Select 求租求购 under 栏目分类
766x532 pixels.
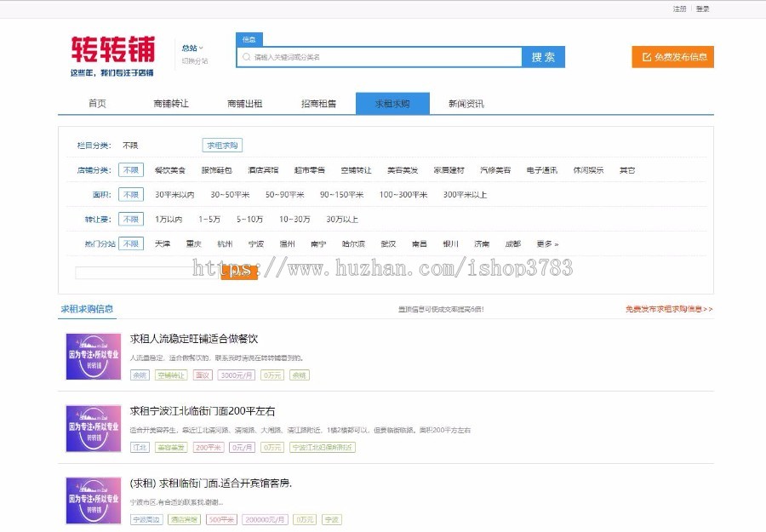pyautogui.click(x=220, y=145)
